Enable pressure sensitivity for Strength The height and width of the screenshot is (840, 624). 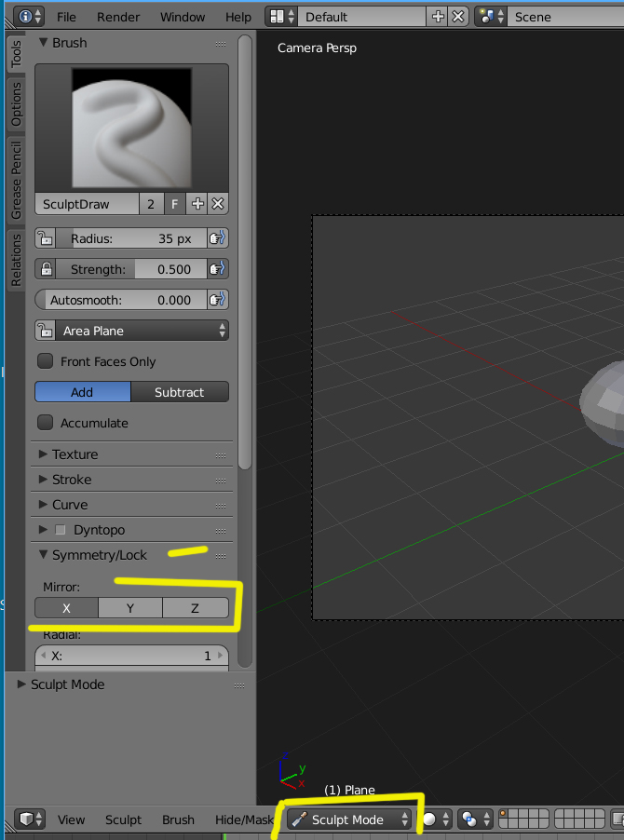[x=217, y=269]
